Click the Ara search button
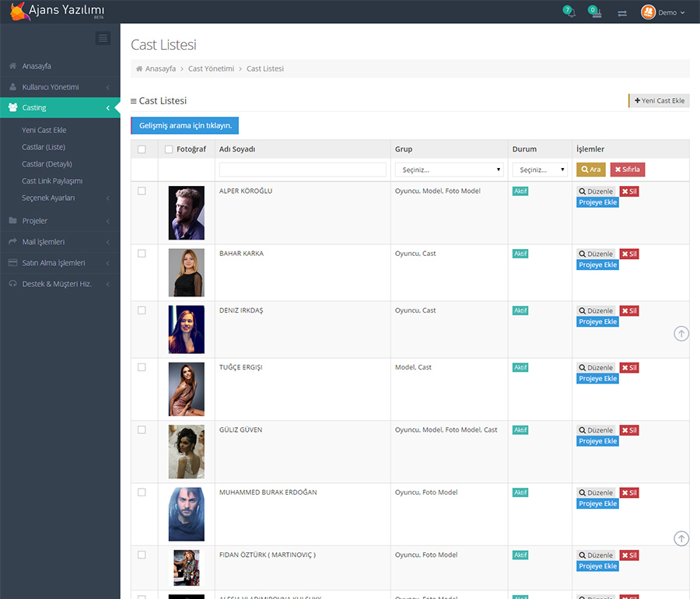Viewport: 700px width, 599px height. (x=590, y=169)
